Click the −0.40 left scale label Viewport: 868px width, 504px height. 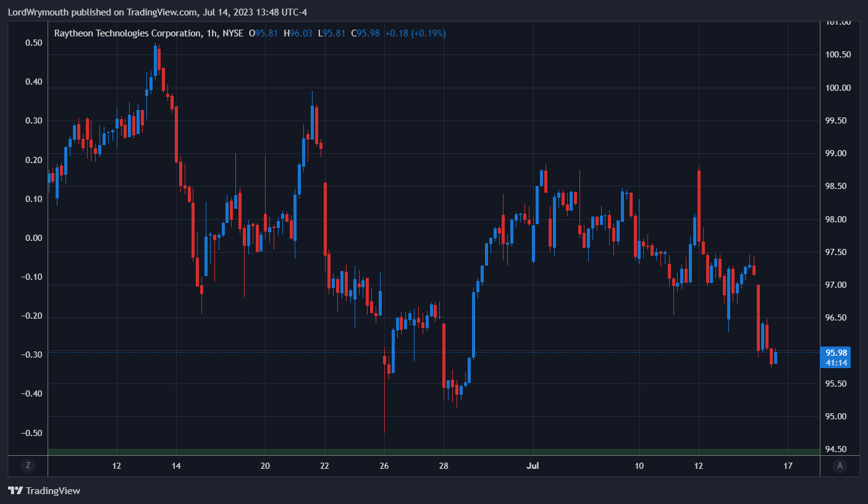31,393
